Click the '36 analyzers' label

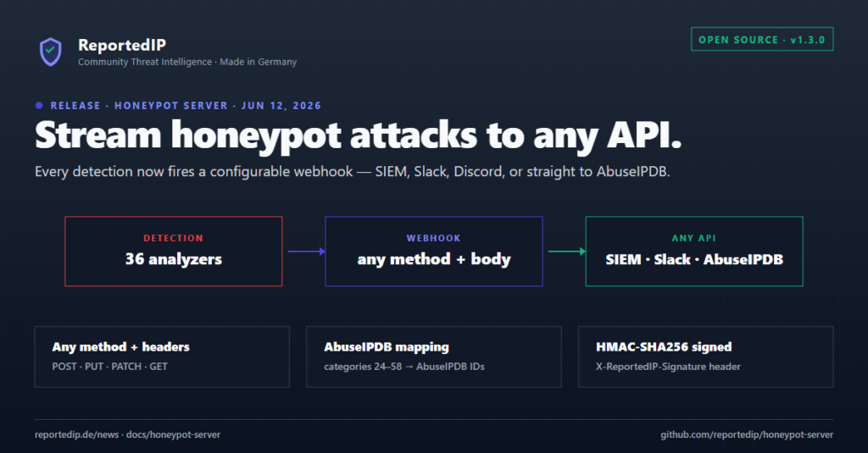(174, 259)
